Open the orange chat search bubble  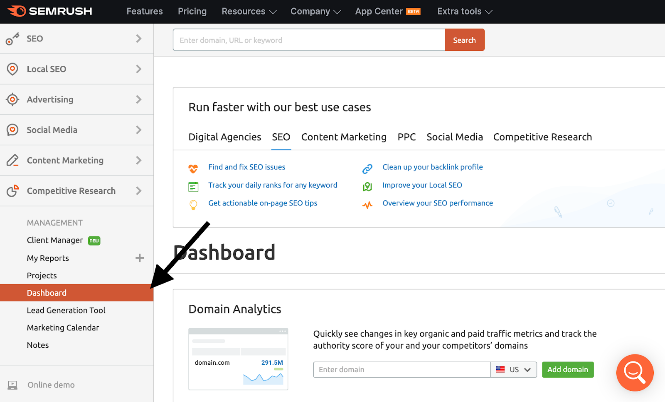(634, 372)
